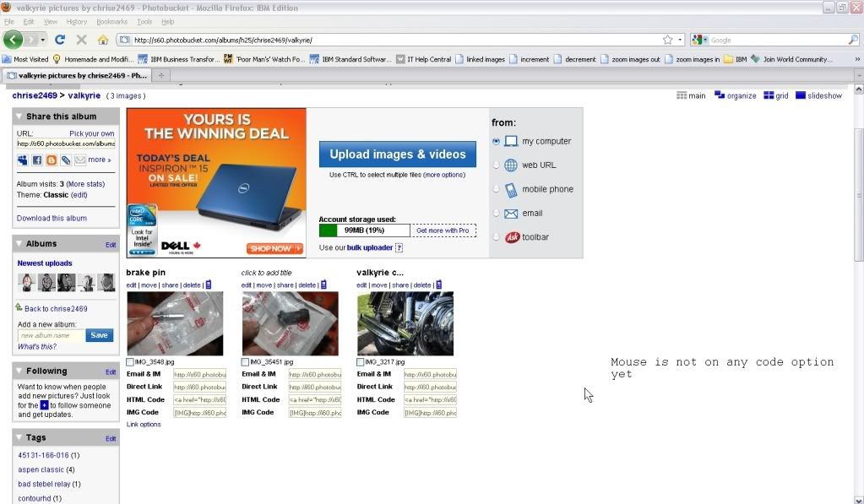This screenshot has height=504, width=864.
Task: Collapse the 'Share this album' panel
Action: tap(19, 117)
